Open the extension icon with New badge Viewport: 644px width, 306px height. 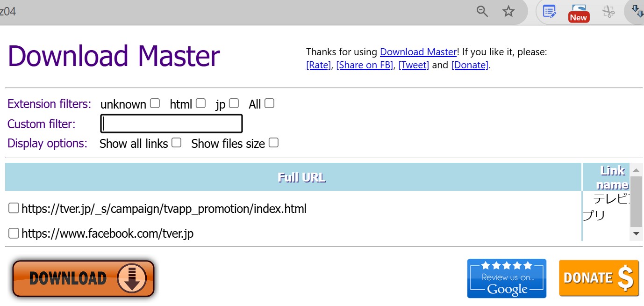[x=579, y=13]
